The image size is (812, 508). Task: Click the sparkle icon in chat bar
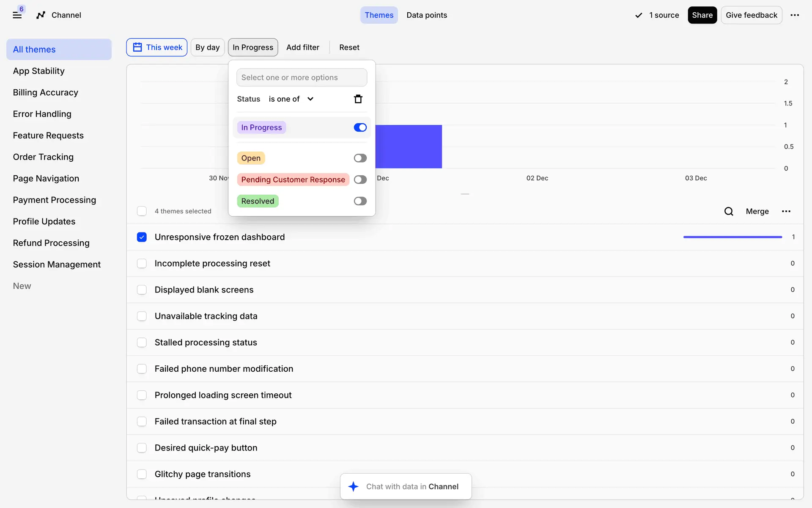[354, 486]
